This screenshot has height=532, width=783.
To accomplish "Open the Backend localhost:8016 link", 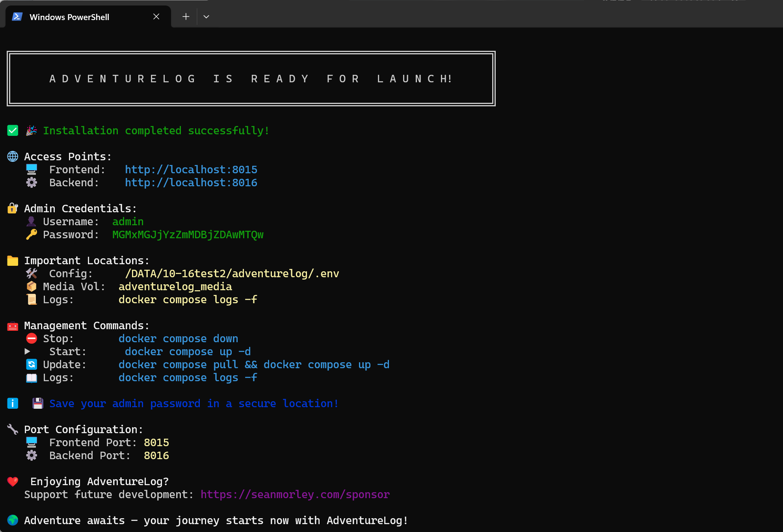I will click(x=191, y=183).
